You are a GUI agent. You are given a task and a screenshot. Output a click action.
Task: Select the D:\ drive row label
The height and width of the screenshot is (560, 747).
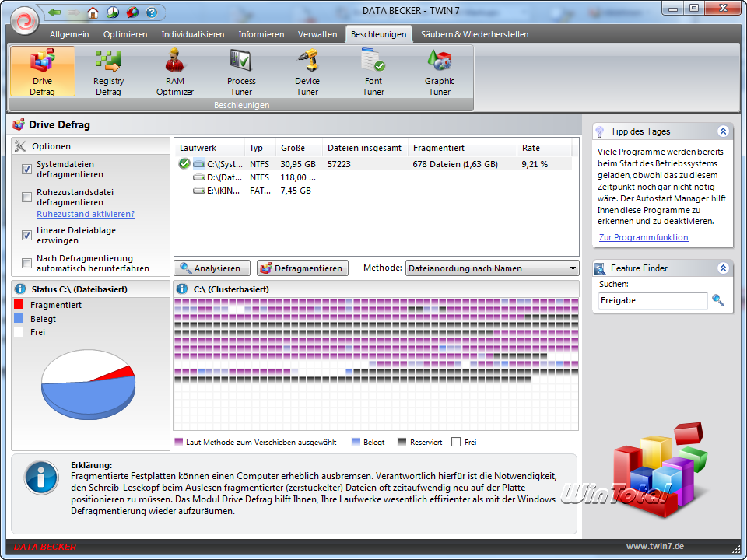click(224, 177)
